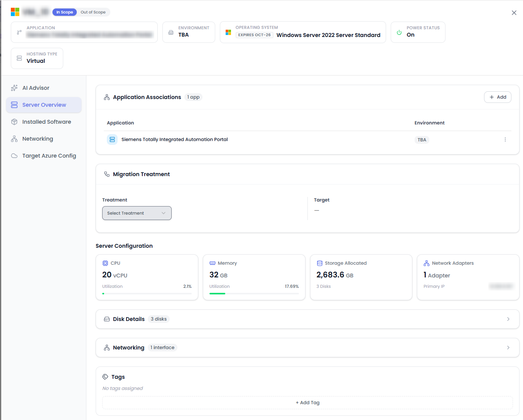Set the server to In Scope
The height and width of the screenshot is (420, 523).
pyautogui.click(x=65, y=12)
